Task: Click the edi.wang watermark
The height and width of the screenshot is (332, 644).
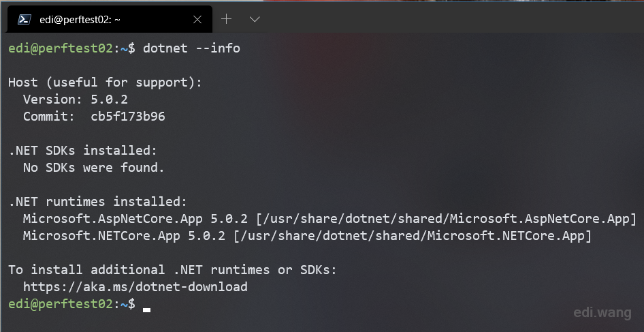Action: pyautogui.click(x=602, y=313)
